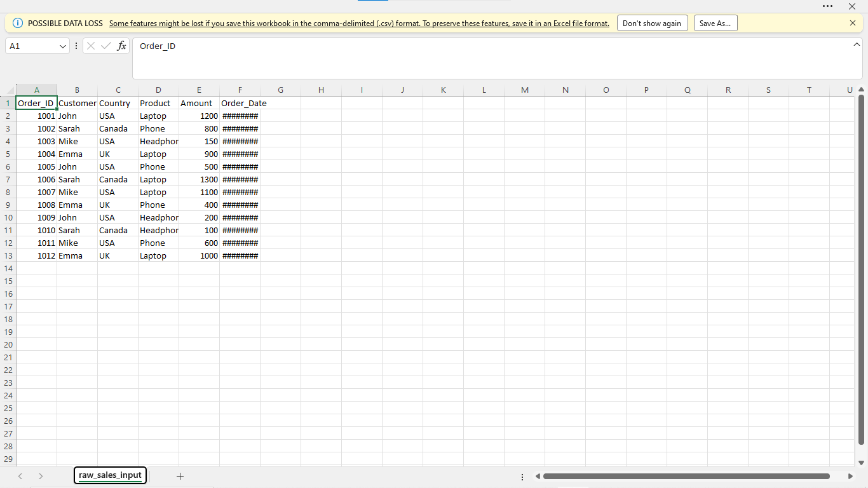Open the three-dots more options menu
This screenshot has width=868, height=488.
[827, 6]
